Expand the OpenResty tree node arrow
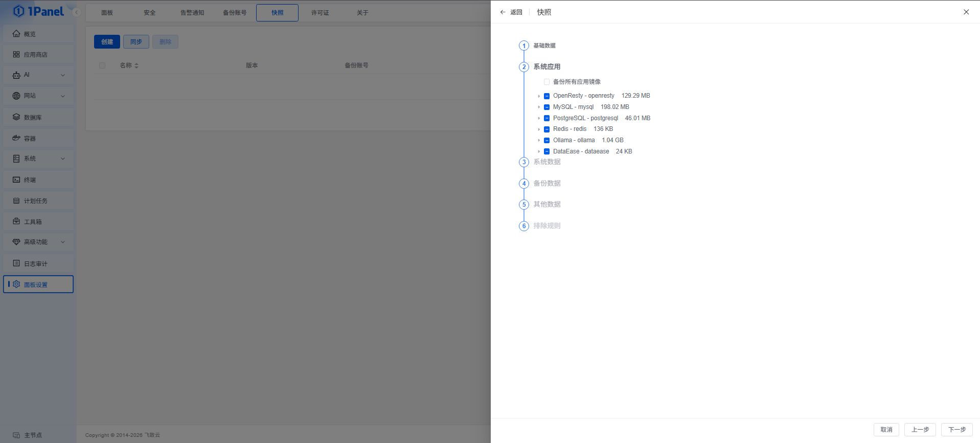This screenshot has height=443, width=980. [539, 96]
